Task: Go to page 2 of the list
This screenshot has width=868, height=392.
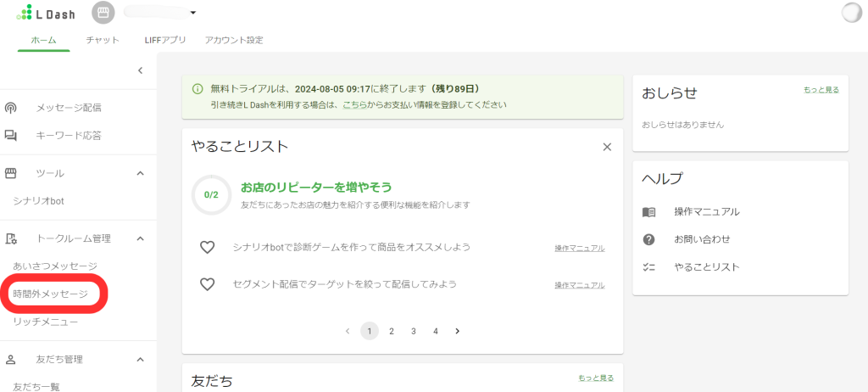Action: (392, 331)
